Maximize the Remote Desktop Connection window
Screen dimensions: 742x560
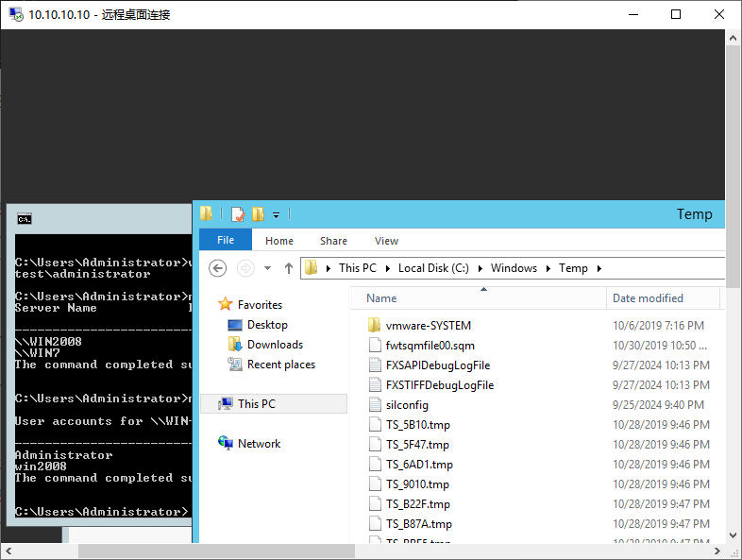pos(676,15)
